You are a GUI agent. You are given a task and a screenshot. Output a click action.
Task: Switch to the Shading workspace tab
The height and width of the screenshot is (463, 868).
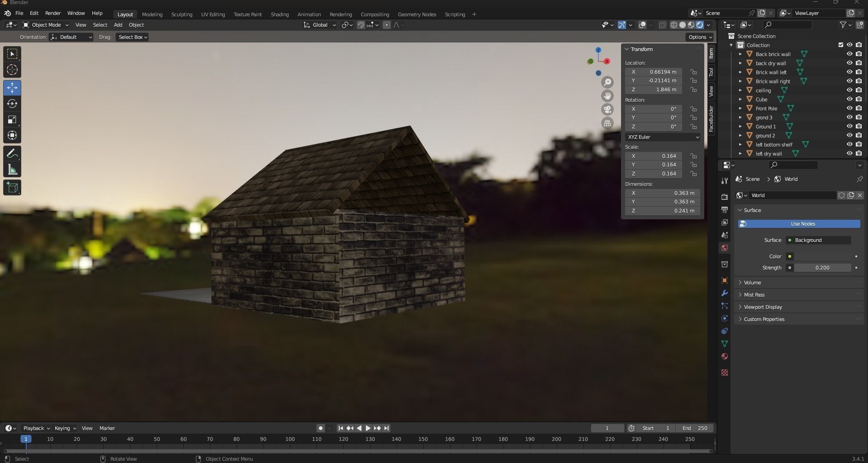(x=280, y=14)
